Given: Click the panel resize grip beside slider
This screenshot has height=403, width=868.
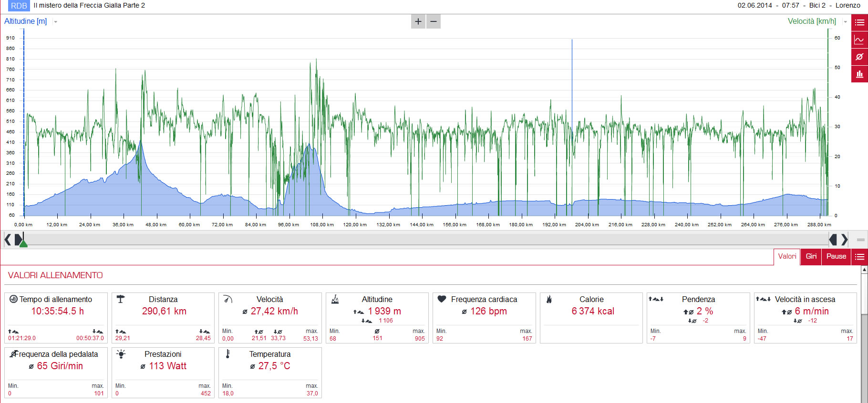Looking at the screenshot, I should 861,240.
